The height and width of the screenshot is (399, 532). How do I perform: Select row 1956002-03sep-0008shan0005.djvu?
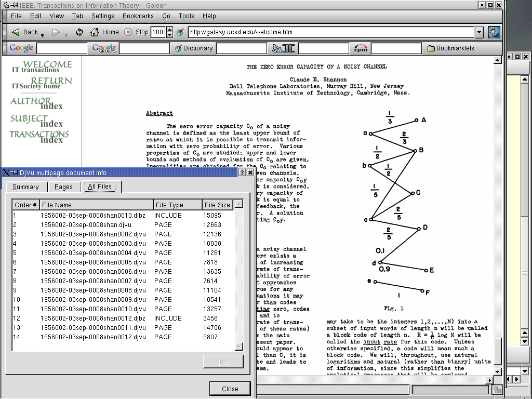tap(123, 262)
